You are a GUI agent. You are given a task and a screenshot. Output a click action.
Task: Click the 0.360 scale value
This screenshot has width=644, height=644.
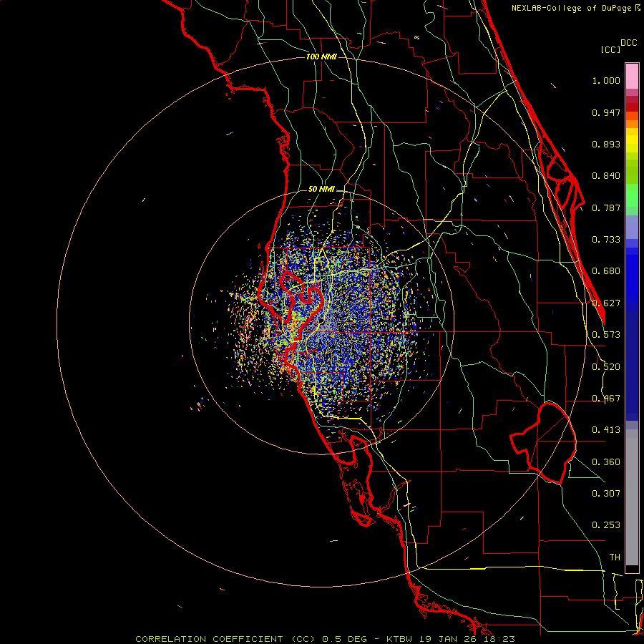point(606,462)
